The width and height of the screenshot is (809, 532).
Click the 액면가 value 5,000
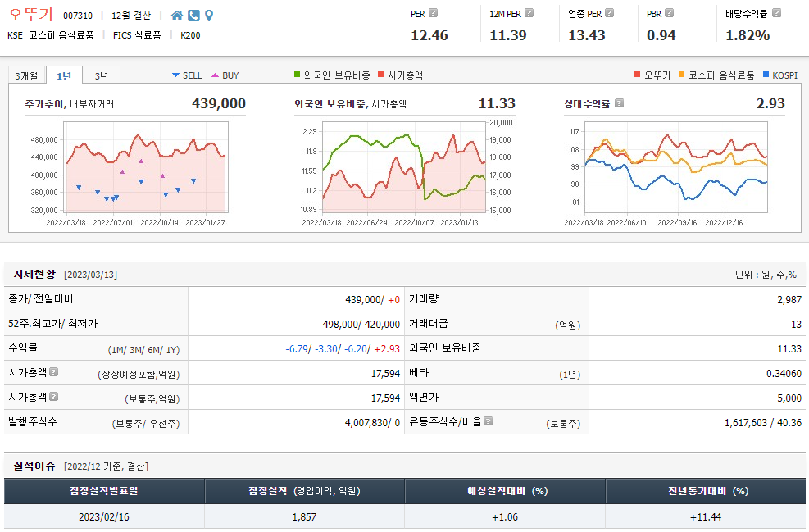[x=789, y=398]
